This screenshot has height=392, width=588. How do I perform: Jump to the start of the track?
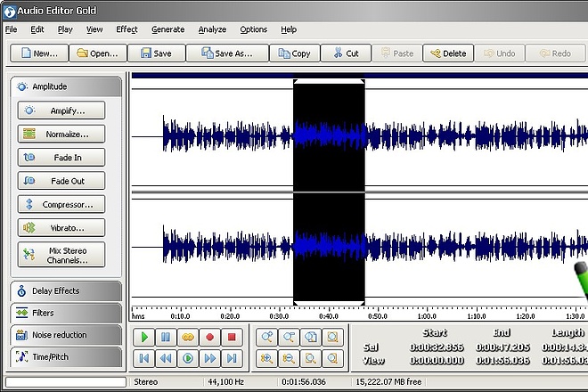pos(144,358)
